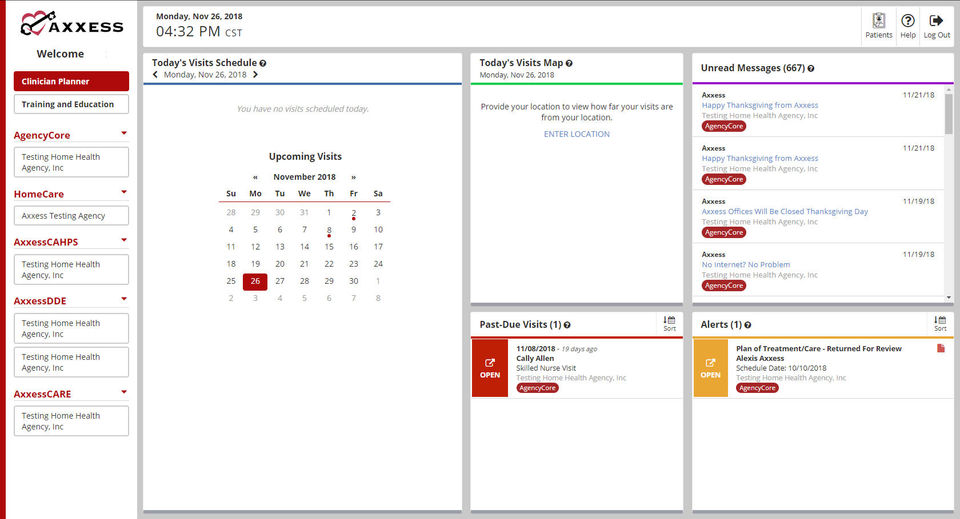The height and width of the screenshot is (519, 960).
Task: Sort the Alerts list
Action: 940,324
